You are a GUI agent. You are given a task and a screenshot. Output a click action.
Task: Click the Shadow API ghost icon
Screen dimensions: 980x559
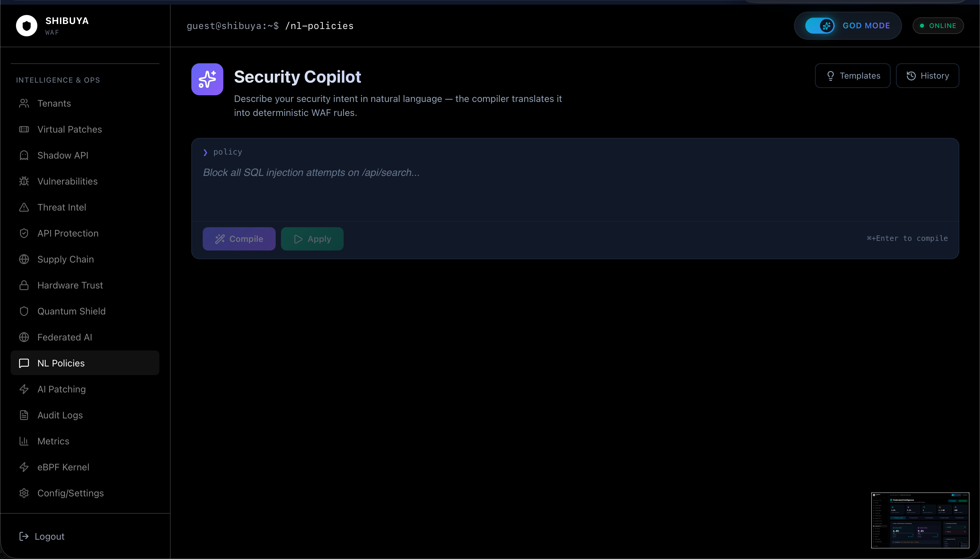(24, 155)
